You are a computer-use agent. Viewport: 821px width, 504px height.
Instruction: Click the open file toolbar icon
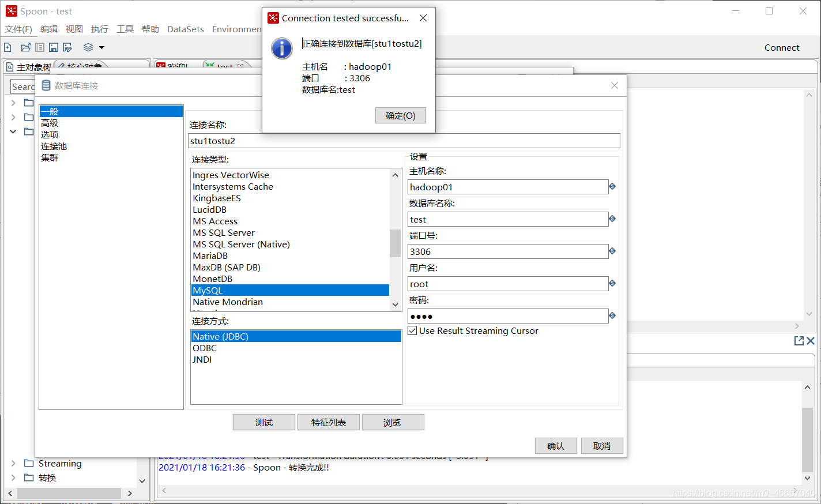(25, 47)
